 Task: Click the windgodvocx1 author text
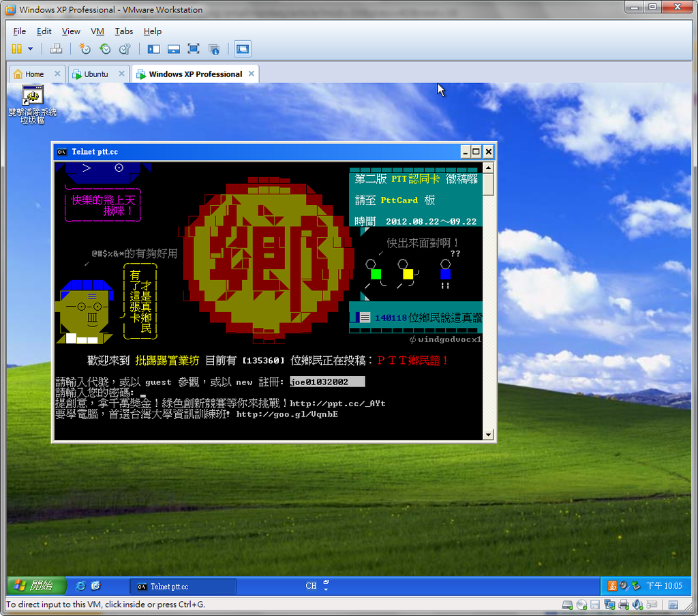(x=450, y=339)
